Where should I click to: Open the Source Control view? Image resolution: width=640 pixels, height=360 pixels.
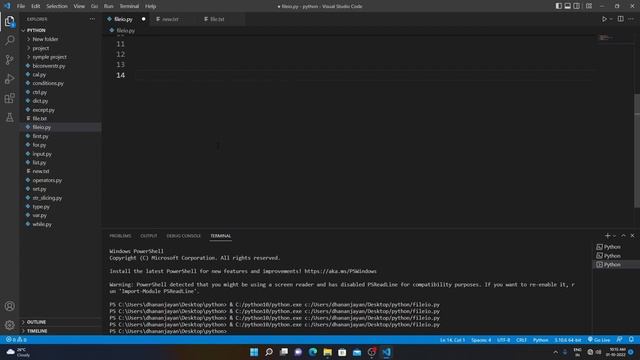point(9,60)
